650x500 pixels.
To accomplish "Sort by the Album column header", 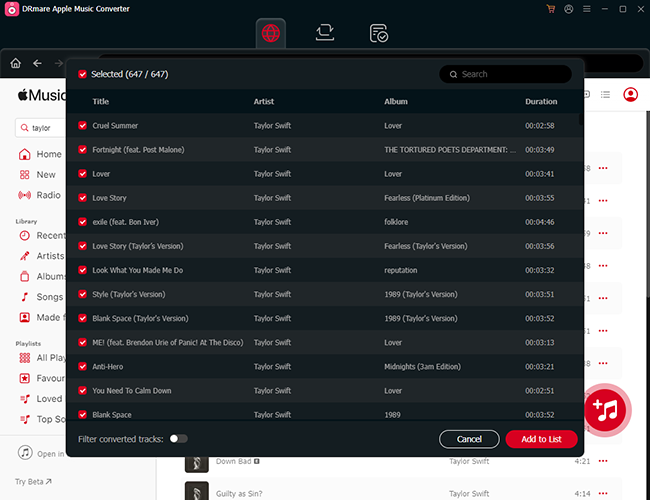I will [395, 102].
